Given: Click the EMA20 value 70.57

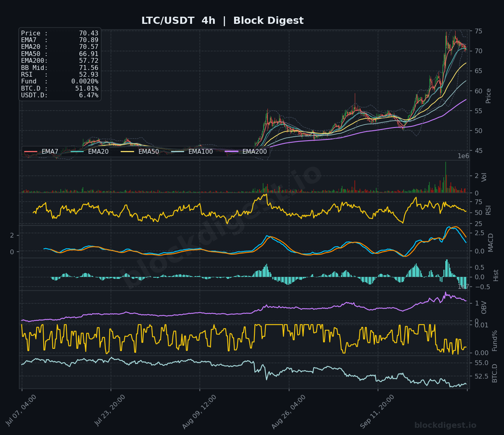Looking at the screenshot, I should tap(88, 47).
